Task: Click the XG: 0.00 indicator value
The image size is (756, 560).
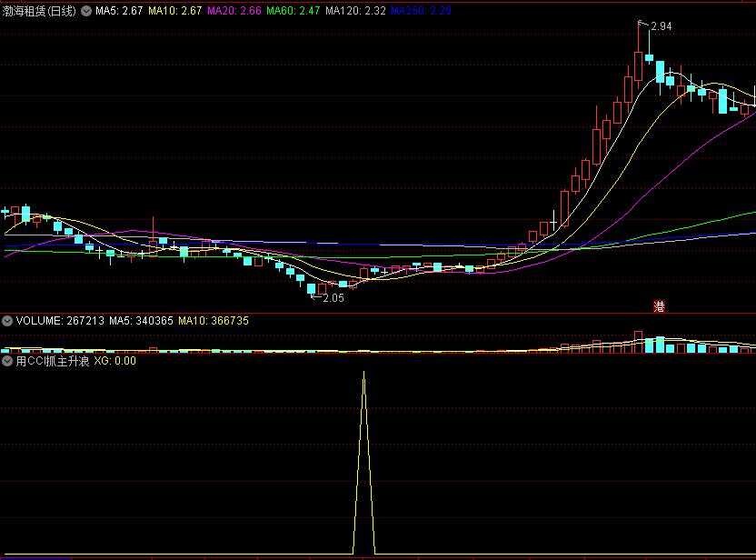Action: 114,361
